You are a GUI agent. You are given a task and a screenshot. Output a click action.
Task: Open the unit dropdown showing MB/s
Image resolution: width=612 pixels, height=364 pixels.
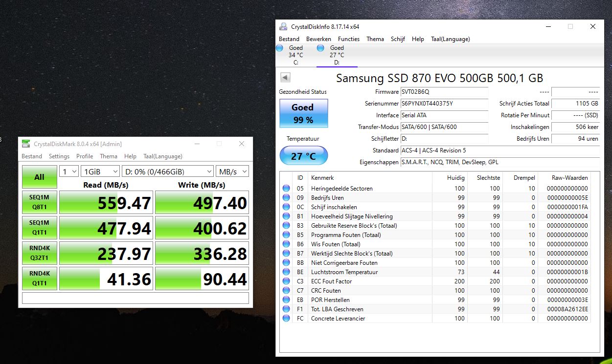pyautogui.click(x=232, y=171)
